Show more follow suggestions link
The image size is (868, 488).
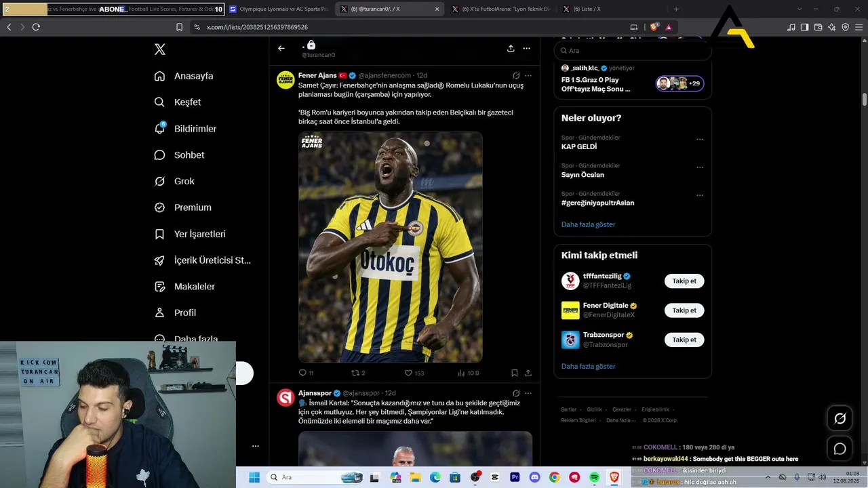pos(588,366)
